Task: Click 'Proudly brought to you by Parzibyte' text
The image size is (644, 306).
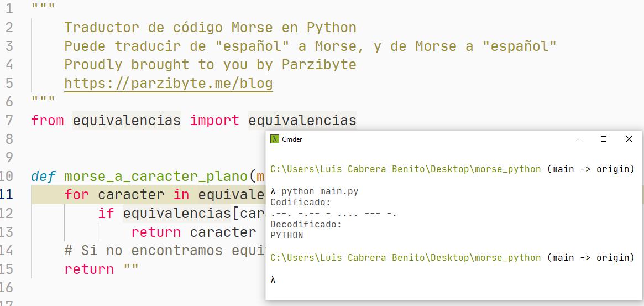Action: click(x=210, y=65)
